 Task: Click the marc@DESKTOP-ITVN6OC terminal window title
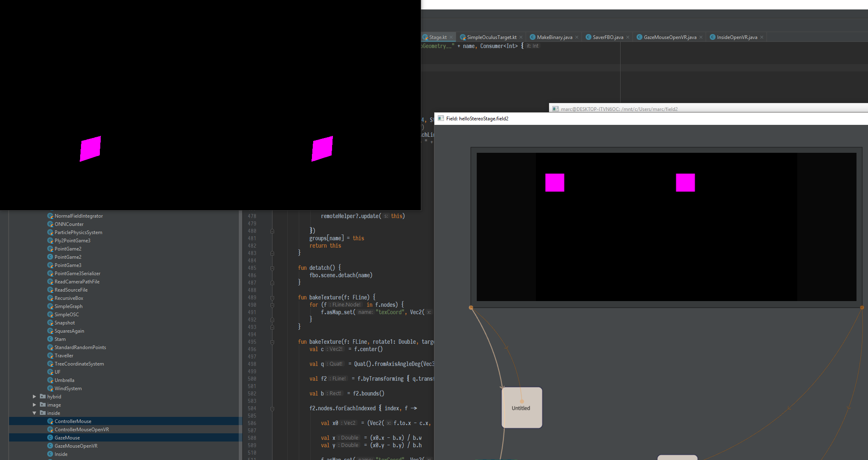point(619,109)
